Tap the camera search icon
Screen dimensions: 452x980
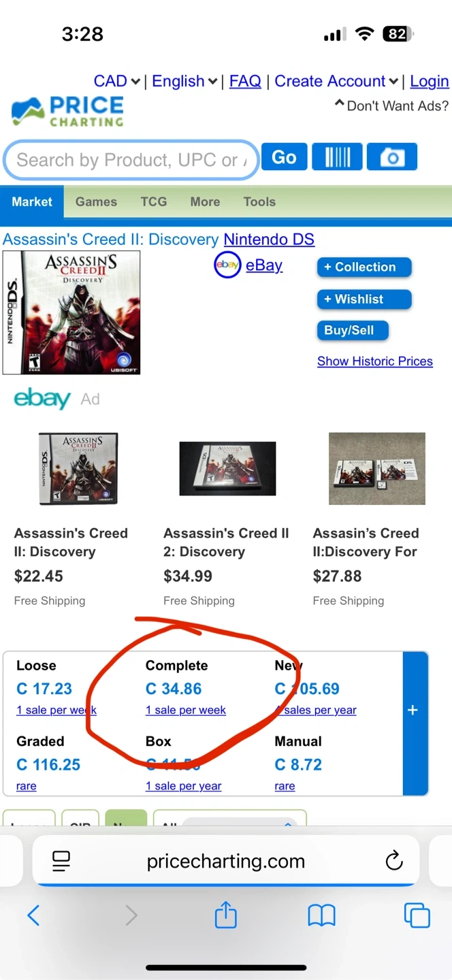tap(391, 157)
